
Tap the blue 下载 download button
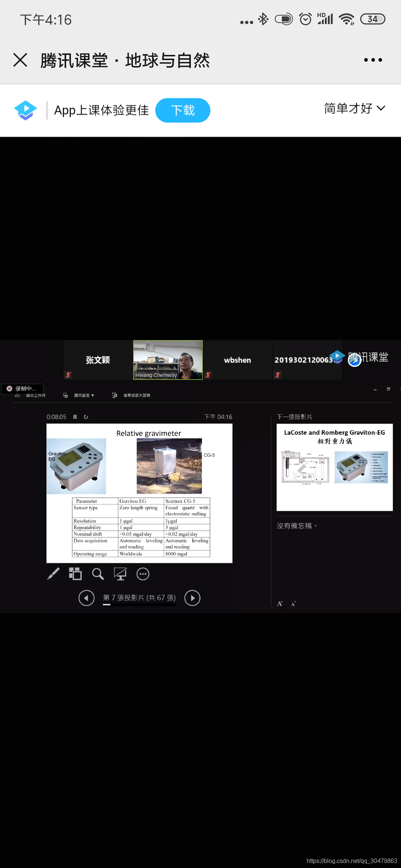coord(183,110)
